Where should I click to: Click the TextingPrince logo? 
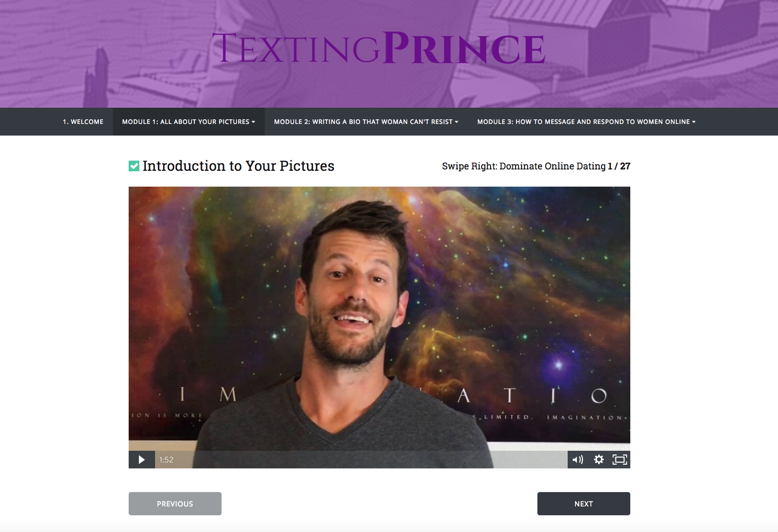pyautogui.click(x=379, y=48)
